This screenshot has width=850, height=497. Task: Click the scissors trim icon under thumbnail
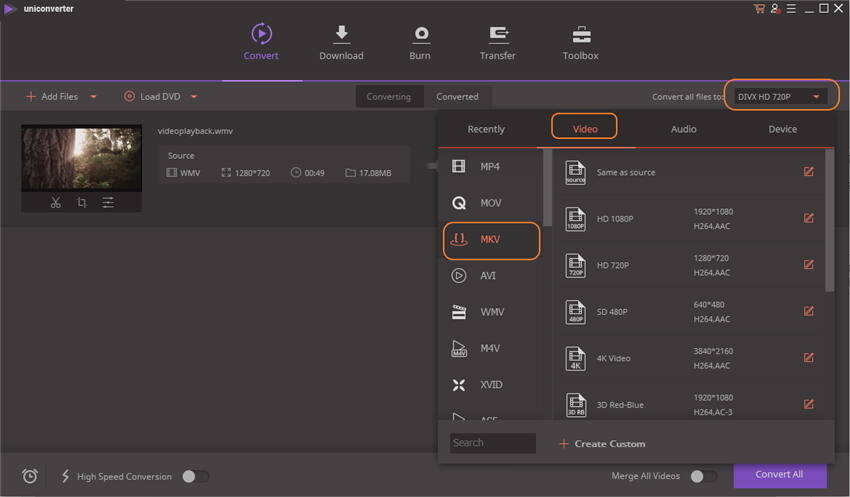(55, 203)
